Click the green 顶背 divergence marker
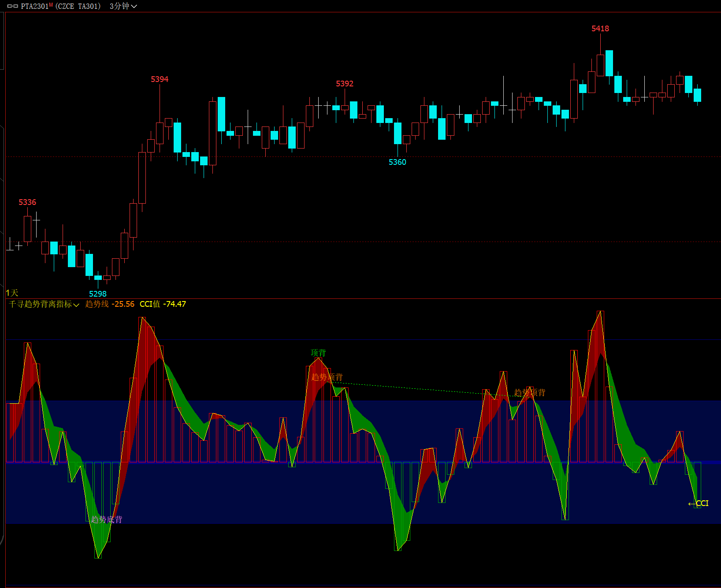Image resolution: width=721 pixels, height=588 pixels. [x=318, y=353]
